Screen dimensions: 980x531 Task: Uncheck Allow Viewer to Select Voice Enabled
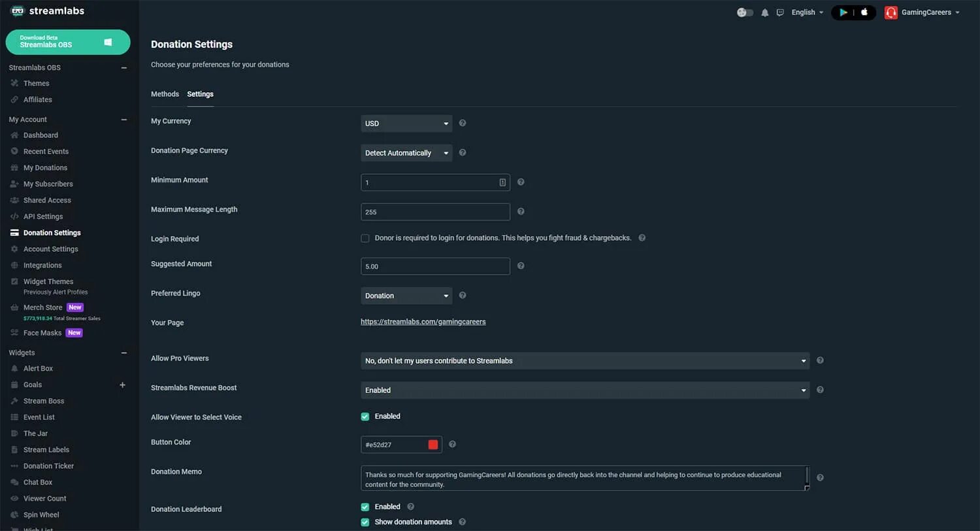(x=365, y=417)
